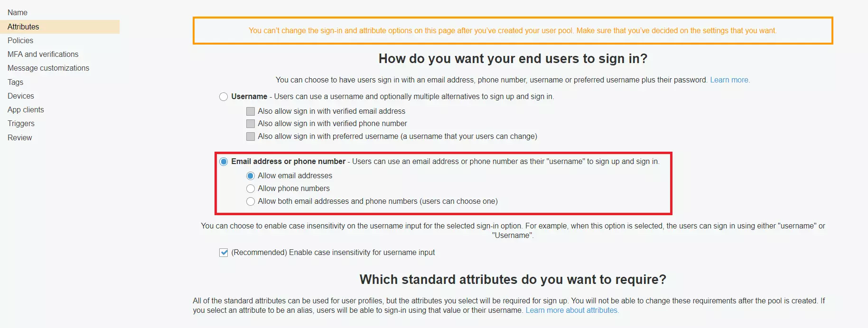Select Email address or phone number sign-in

[x=224, y=162]
